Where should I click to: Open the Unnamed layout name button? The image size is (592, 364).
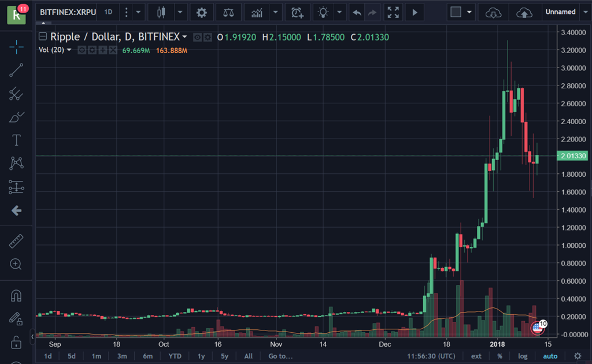pos(560,12)
